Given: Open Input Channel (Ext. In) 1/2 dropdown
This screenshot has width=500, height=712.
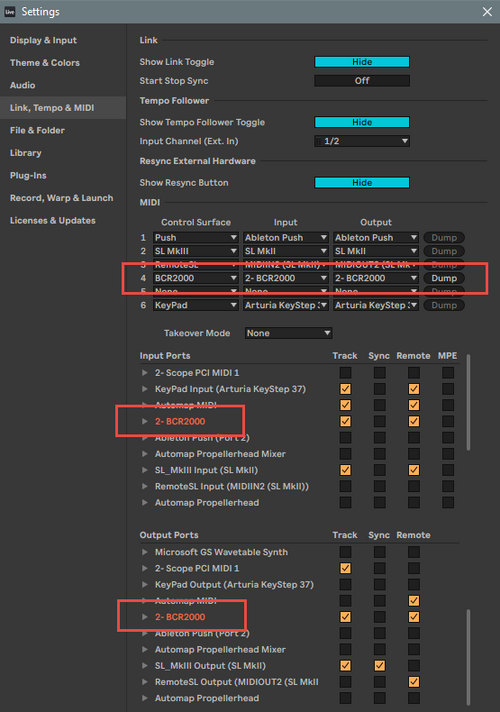Looking at the screenshot, I should 362,141.
